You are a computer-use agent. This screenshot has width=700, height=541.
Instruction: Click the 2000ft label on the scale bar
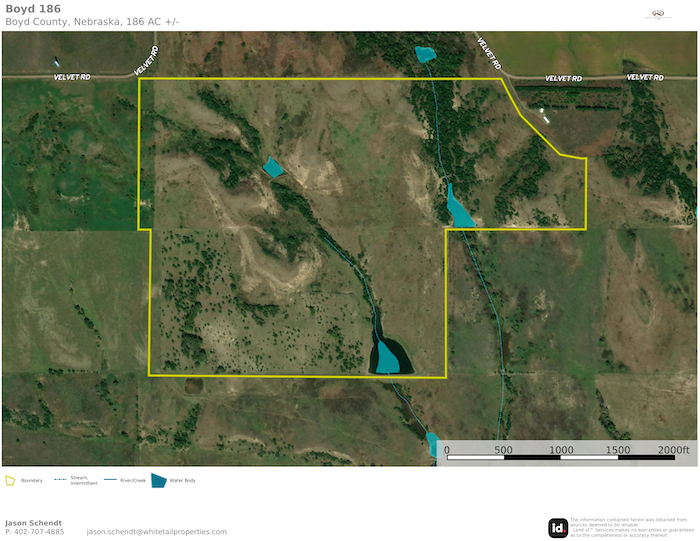(673, 450)
